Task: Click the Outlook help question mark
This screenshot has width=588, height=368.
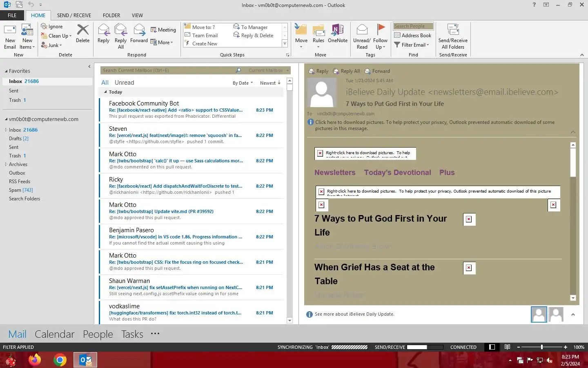Action: [x=534, y=5]
